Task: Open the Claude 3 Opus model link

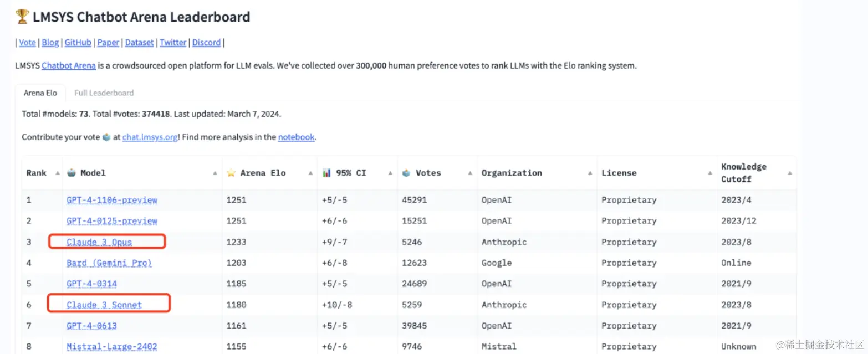Action: tap(99, 242)
